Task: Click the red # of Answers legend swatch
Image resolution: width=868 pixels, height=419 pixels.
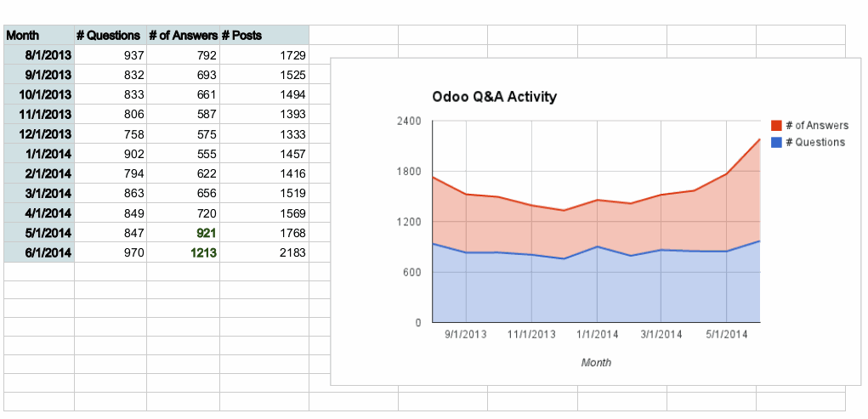Action: pyautogui.click(x=776, y=126)
